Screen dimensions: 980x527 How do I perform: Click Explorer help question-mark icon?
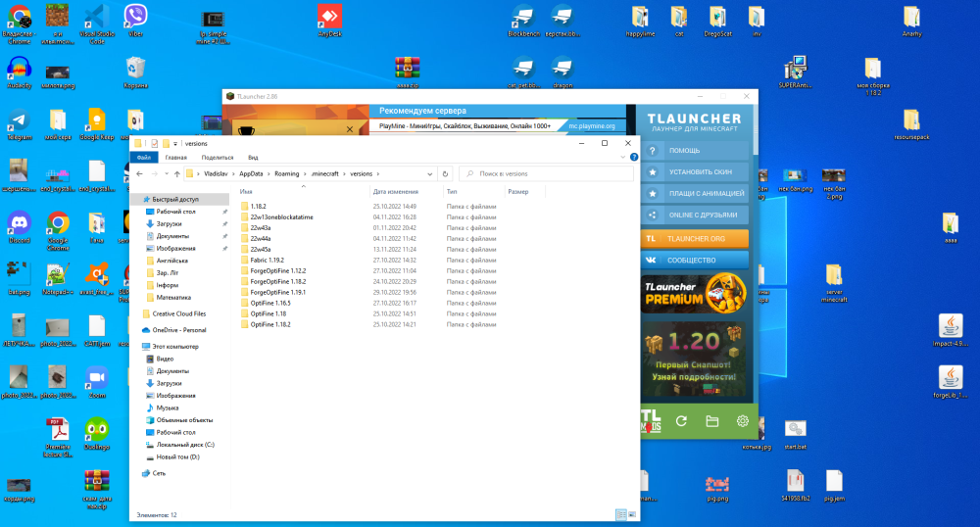tap(634, 158)
